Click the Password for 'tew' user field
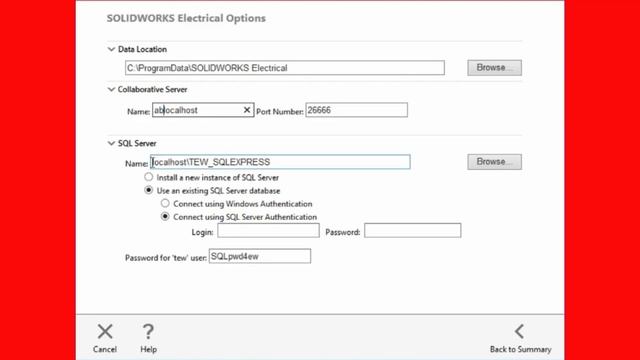Viewport: 640px width, 360px height. pyautogui.click(x=260, y=256)
